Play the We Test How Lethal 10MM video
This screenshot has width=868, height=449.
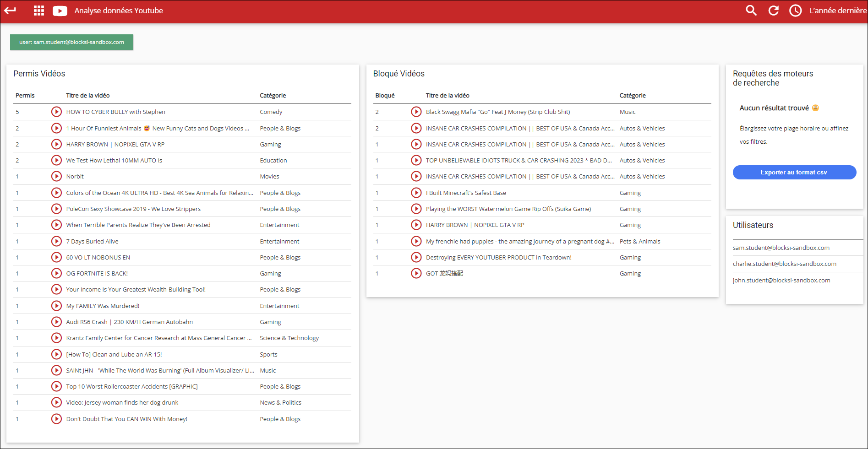pos(56,160)
